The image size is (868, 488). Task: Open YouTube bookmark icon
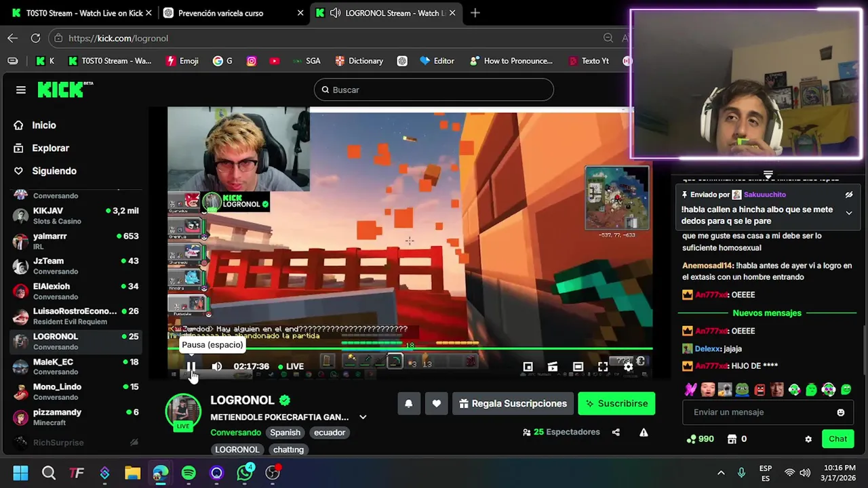point(274,61)
